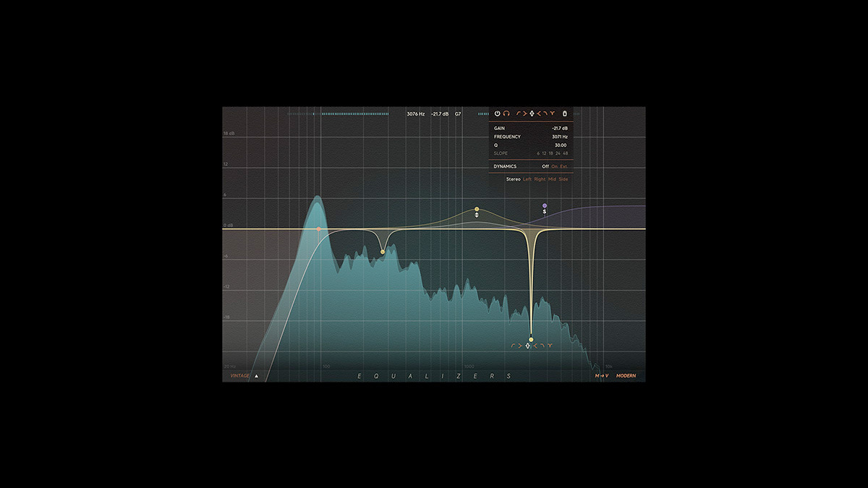Select the 12 slope option
Viewport: 868px width, 488px height.
click(545, 153)
